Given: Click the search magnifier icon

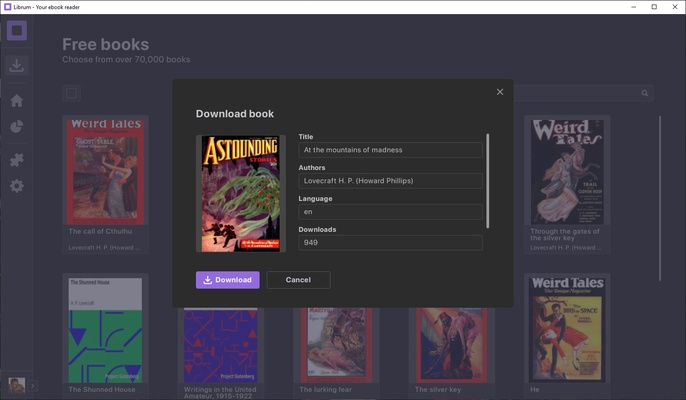Looking at the screenshot, I should pyautogui.click(x=644, y=93).
